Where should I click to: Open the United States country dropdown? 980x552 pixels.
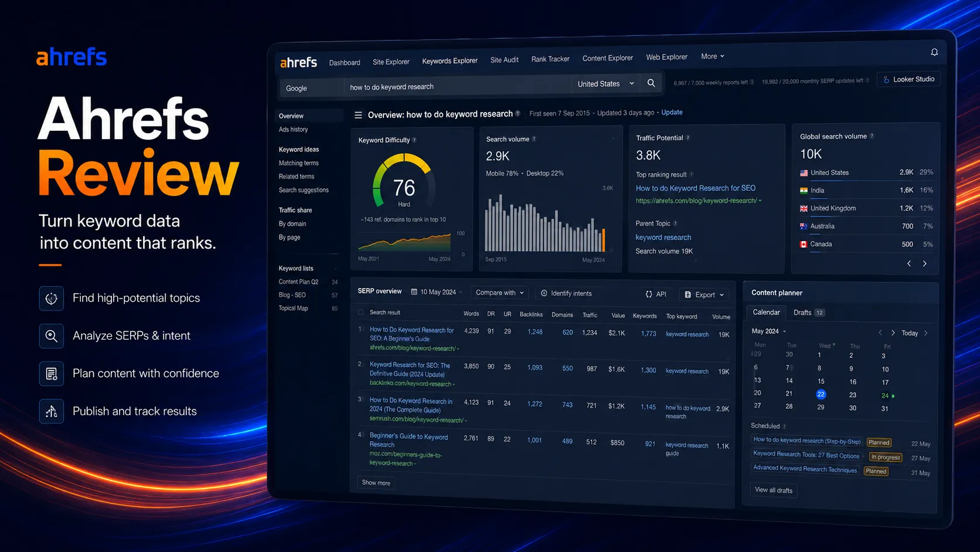[605, 84]
